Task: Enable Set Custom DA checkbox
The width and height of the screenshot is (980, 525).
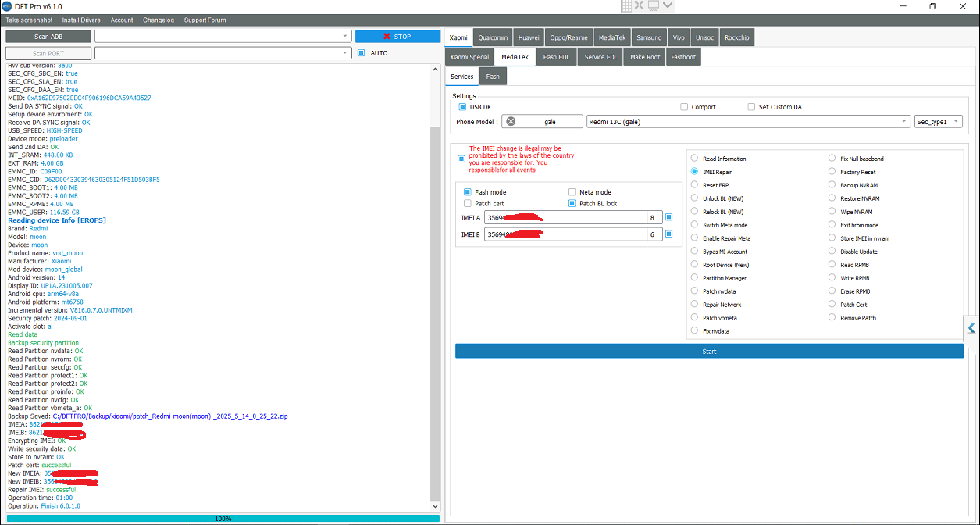Action: pos(751,107)
